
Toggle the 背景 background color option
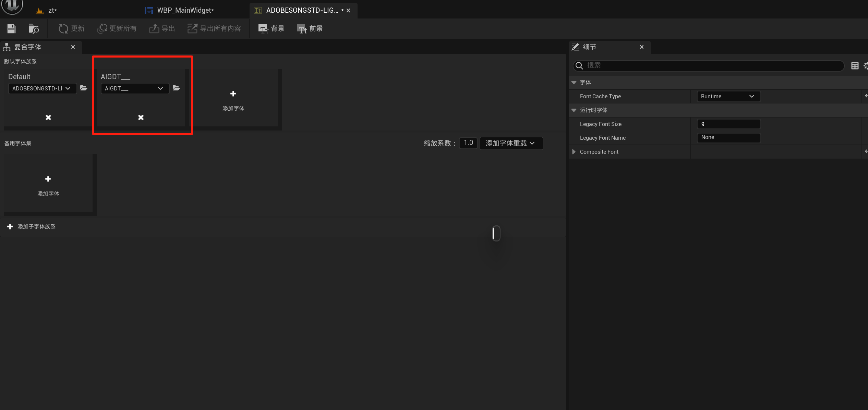coord(271,28)
